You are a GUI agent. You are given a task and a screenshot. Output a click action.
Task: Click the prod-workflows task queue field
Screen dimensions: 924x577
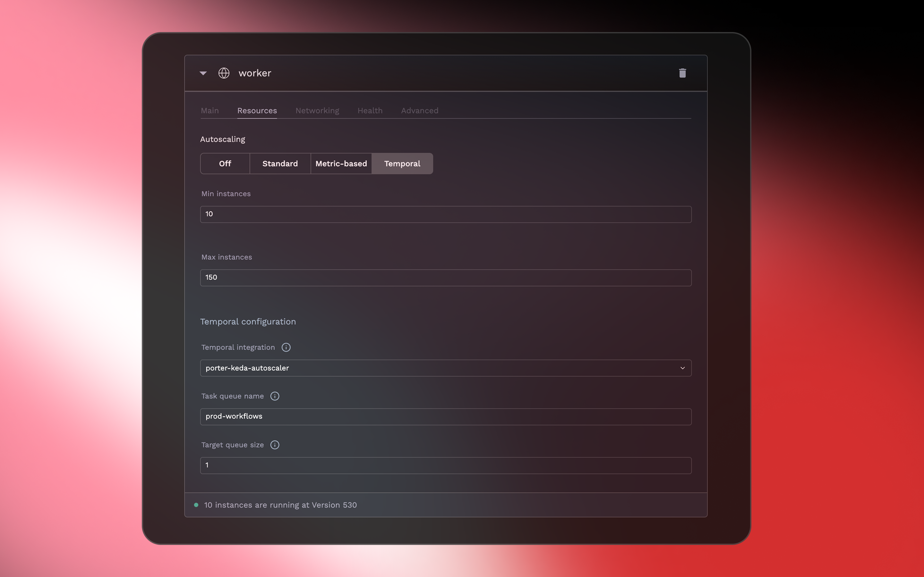tap(445, 416)
